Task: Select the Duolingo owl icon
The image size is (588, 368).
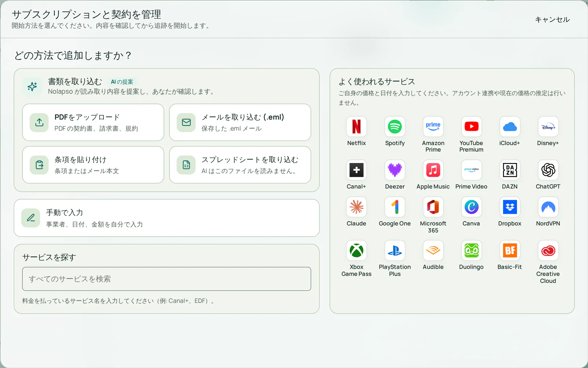Action: (472, 251)
